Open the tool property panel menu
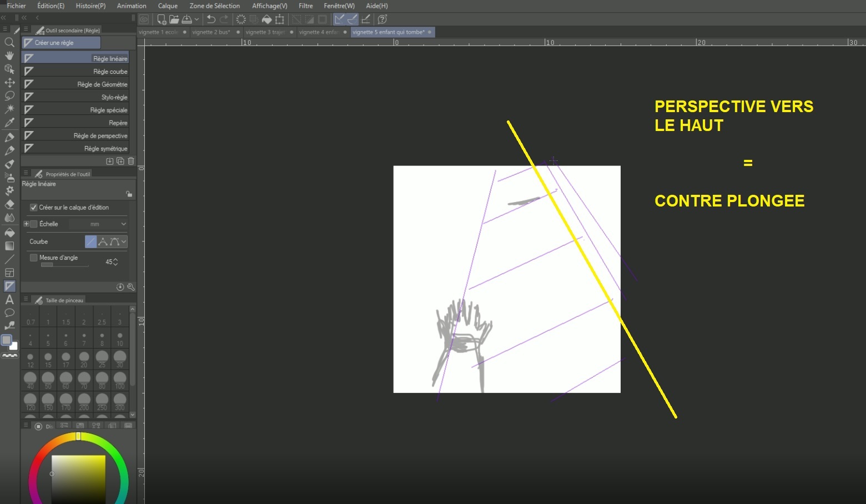 pos(26,173)
